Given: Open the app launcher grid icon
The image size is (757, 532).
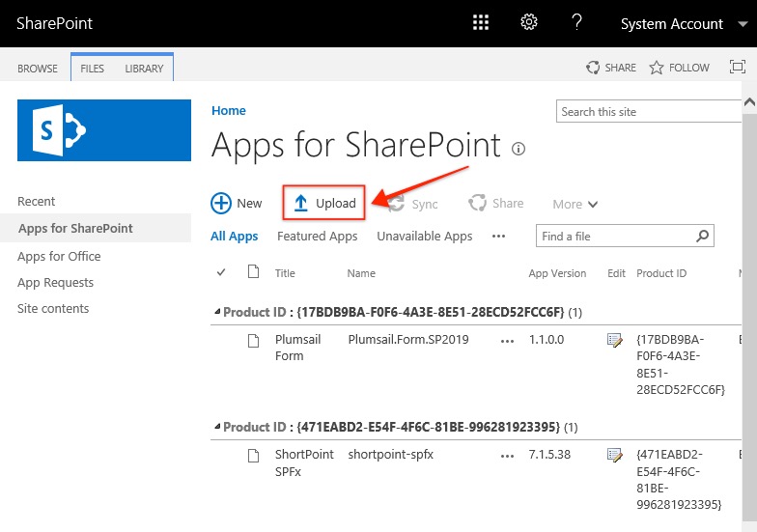Looking at the screenshot, I should click(481, 23).
